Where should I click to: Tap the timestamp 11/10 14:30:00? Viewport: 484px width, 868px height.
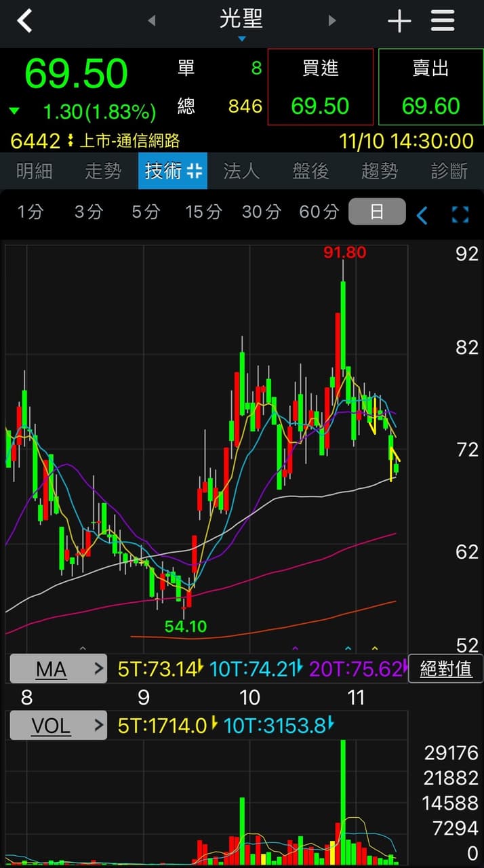pos(407,141)
